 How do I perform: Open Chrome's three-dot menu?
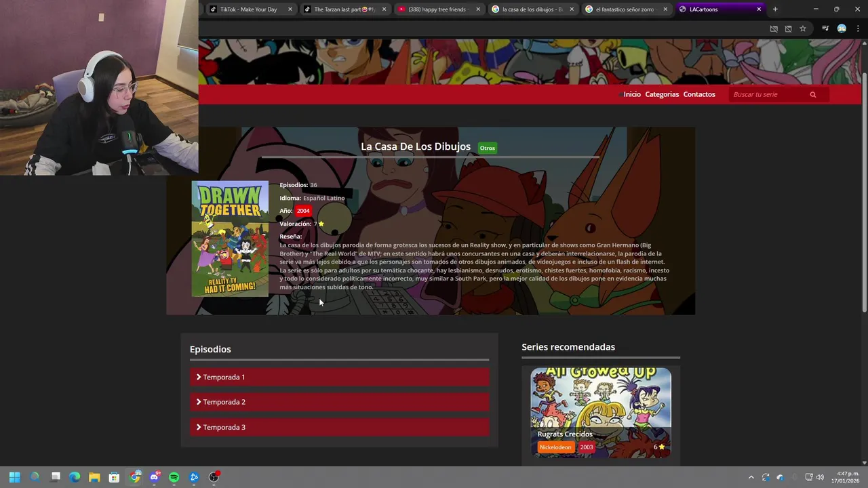pos(858,28)
